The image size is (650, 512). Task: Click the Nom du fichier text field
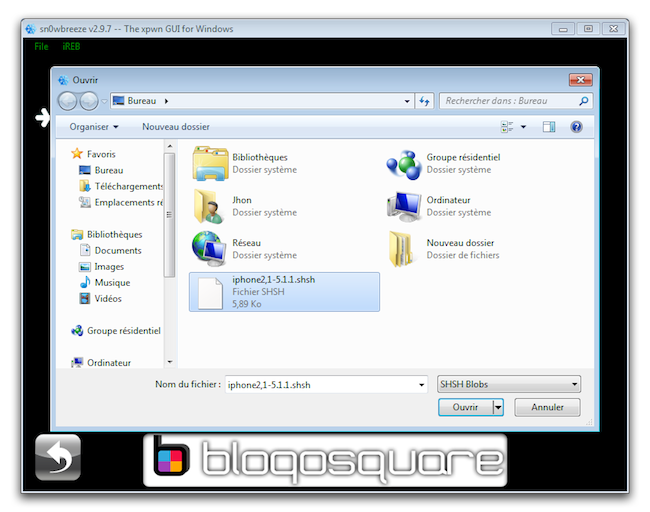pyautogui.click(x=321, y=385)
